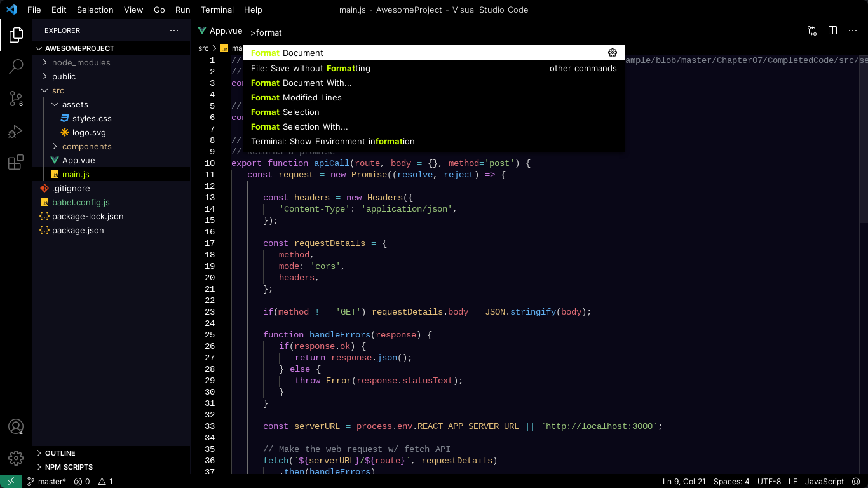Open editor More Actions ellipsis
Viewport: 868px width, 488px height.
852,30
